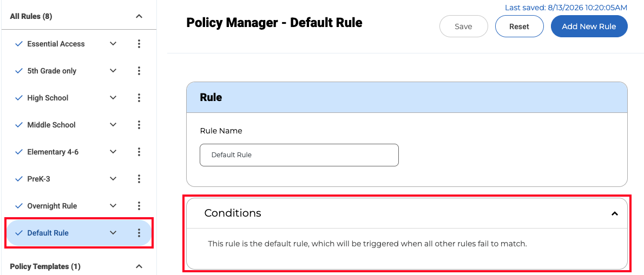Click the Rule Name input field
Screen dimensions: 644x275
pyautogui.click(x=299, y=155)
